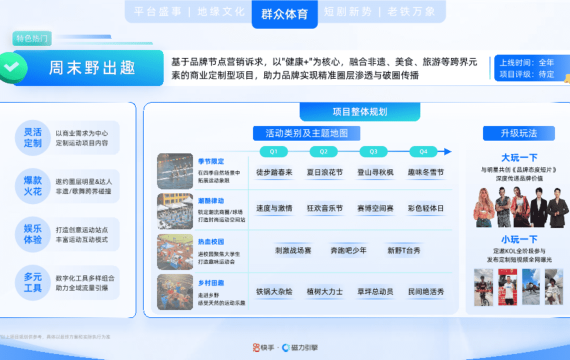
Task: Switch to the 群众体育 tab
Action: click(x=285, y=14)
